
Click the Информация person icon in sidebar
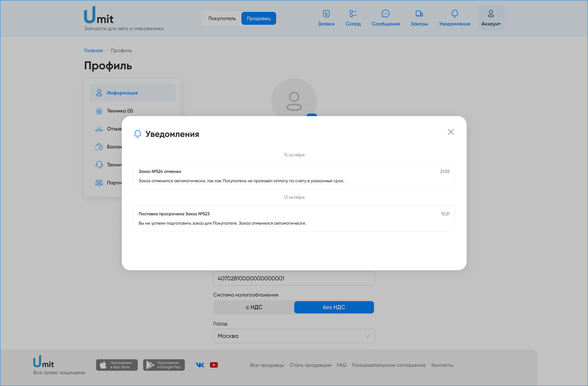click(99, 92)
